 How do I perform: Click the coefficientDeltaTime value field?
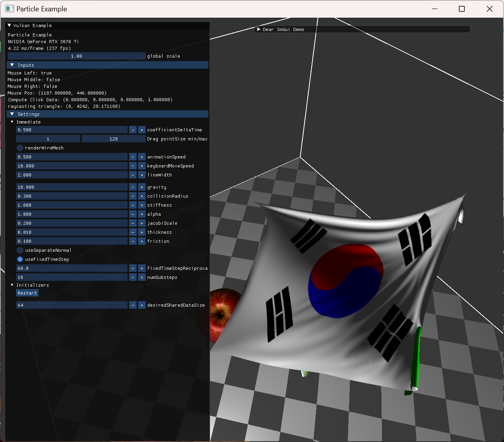tap(72, 130)
